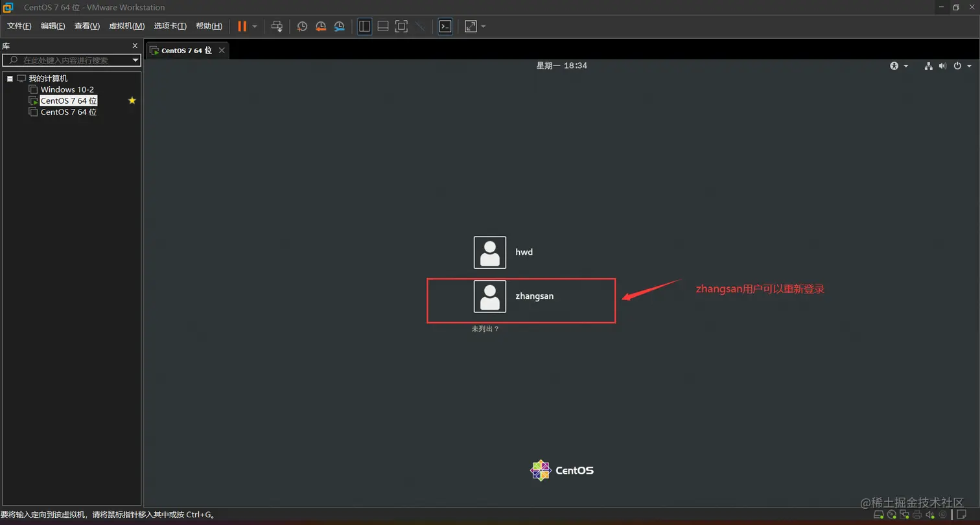Click the stretch guest display icon

(471, 26)
